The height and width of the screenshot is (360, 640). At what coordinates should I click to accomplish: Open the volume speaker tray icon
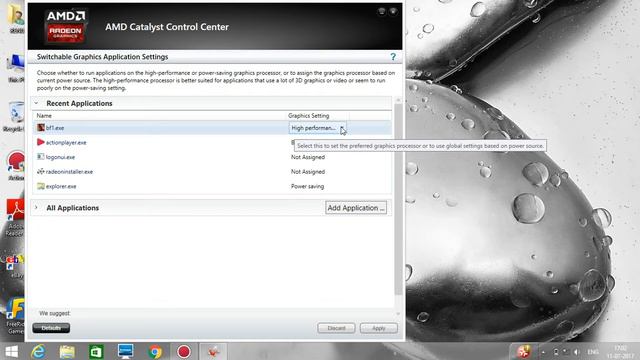pos(576,352)
